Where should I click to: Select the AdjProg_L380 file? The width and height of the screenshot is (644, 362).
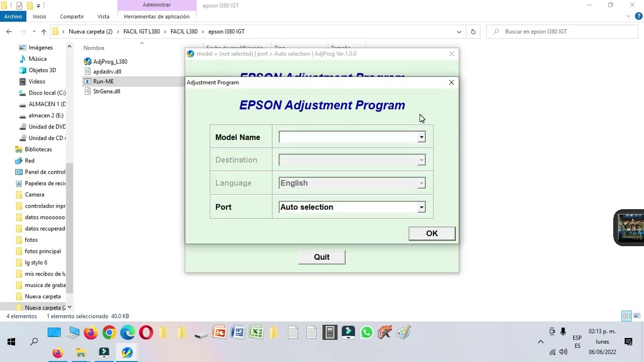pos(105,61)
